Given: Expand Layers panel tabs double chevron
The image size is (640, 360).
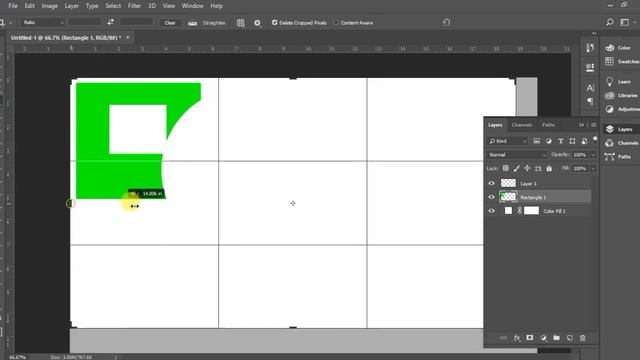Looking at the screenshot, I should point(581,125).
